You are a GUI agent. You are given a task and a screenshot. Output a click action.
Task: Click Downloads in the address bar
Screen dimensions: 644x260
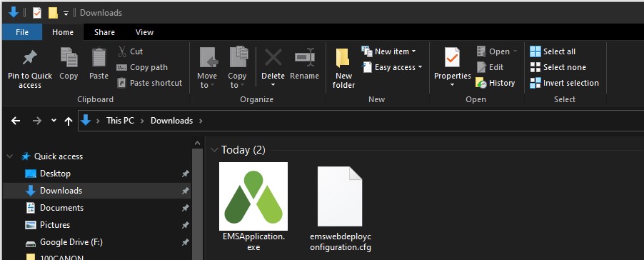pos(171,121)
